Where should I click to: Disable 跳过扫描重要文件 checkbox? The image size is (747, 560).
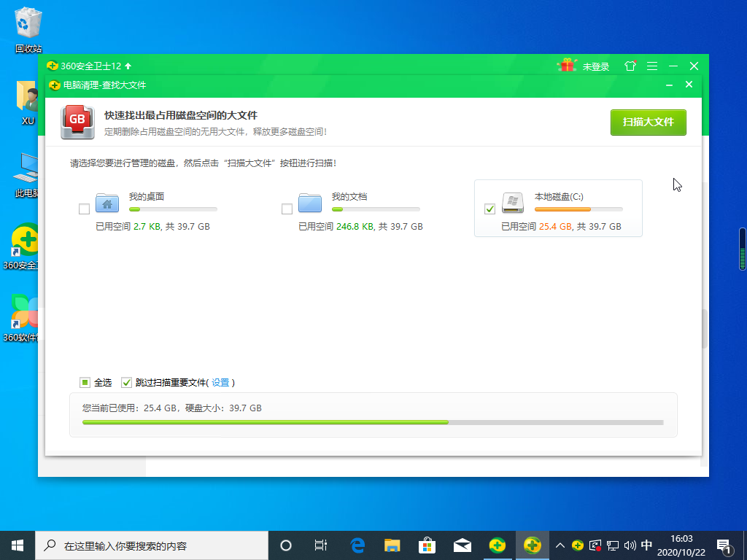(x=126, y=383)
